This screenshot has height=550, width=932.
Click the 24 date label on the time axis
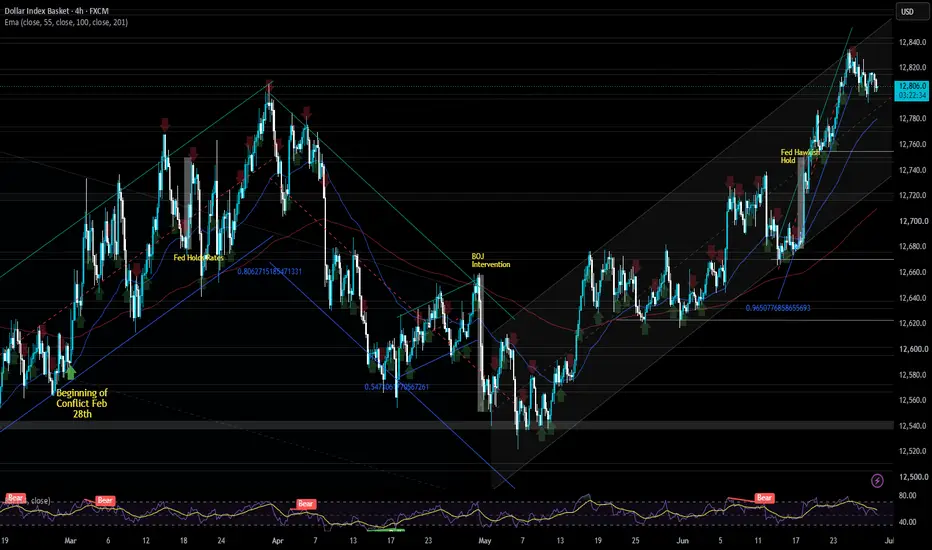pos(221,540)
